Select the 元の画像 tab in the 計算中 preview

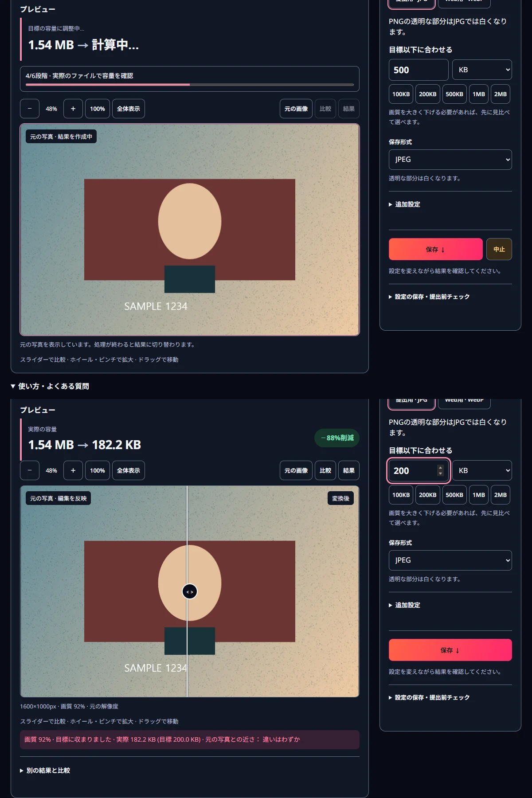point(296,109)
